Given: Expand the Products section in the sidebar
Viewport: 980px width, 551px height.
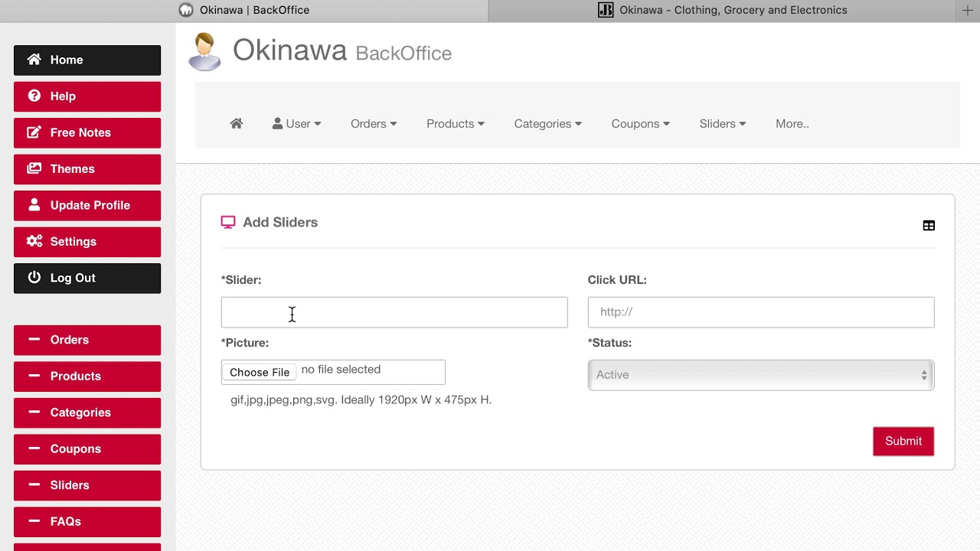Looking at the screenshot, I should coord(87,377).
